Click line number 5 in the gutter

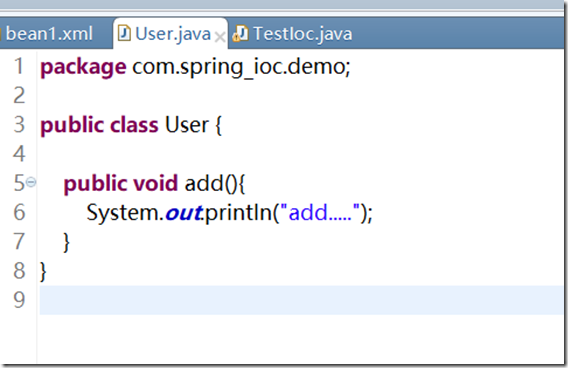[19, 183]
